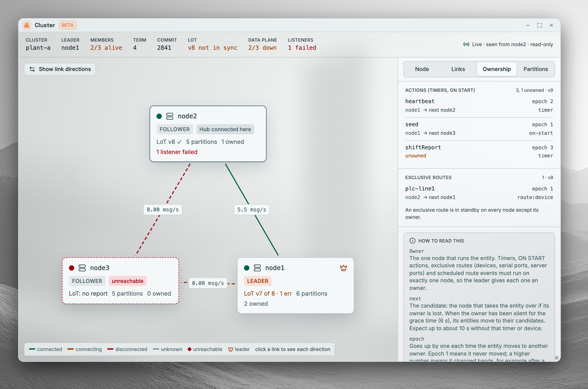Click the info icon beside How To Read This

point(412,241)
